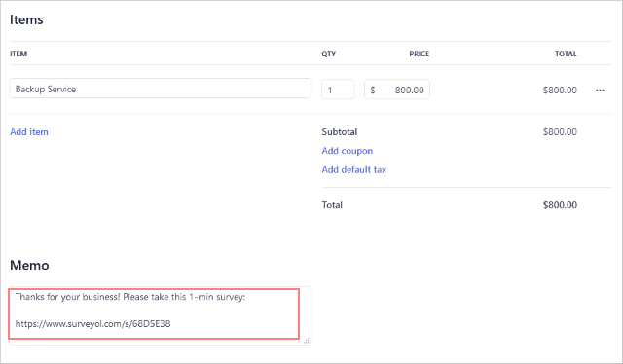The height and width of the screenshot is (364, 623).
Task: Open the three-dot menu for Backup Service
Action: [600, 91]
